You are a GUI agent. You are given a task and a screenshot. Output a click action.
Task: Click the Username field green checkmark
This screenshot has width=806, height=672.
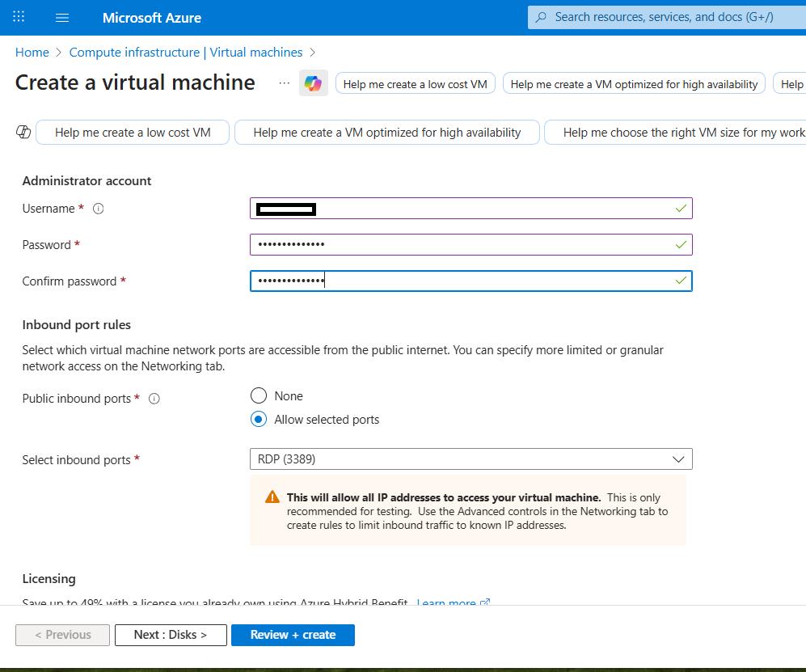pyautogui.click(x=681, y=209)
